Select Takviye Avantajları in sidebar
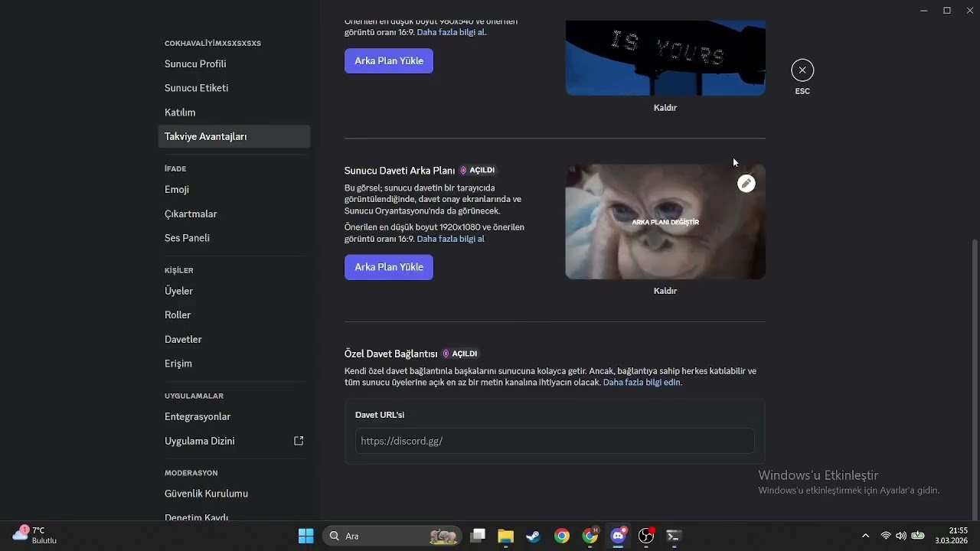 pos(234,136)
